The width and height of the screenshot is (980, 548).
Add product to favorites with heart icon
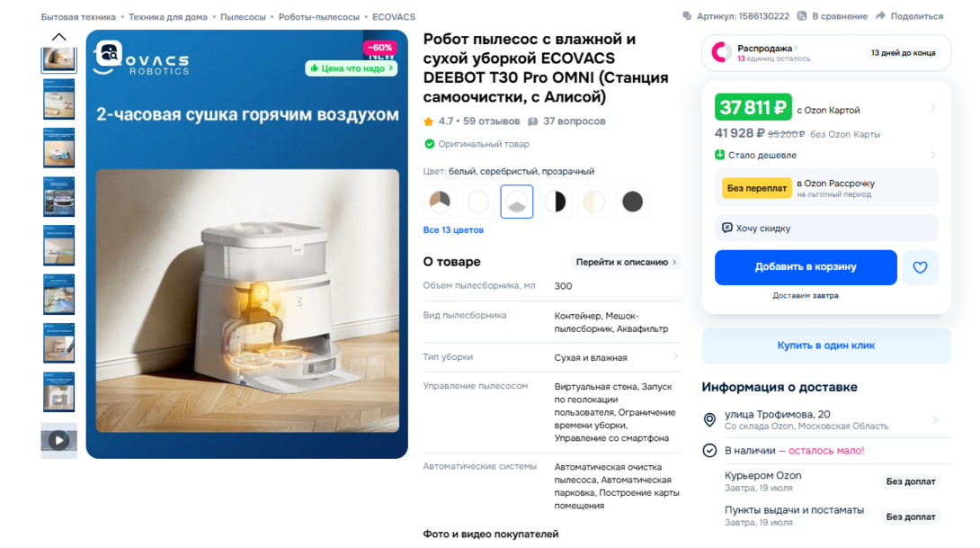[920, 268]
